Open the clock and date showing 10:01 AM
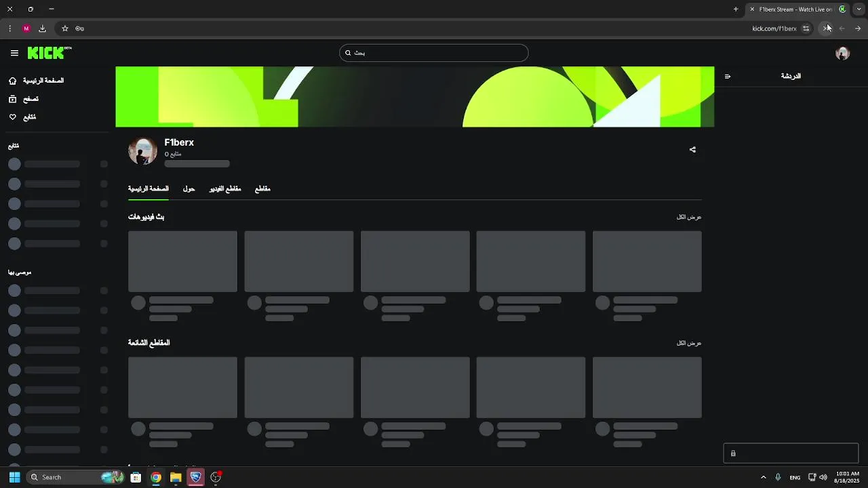 (x=848, y=477)
